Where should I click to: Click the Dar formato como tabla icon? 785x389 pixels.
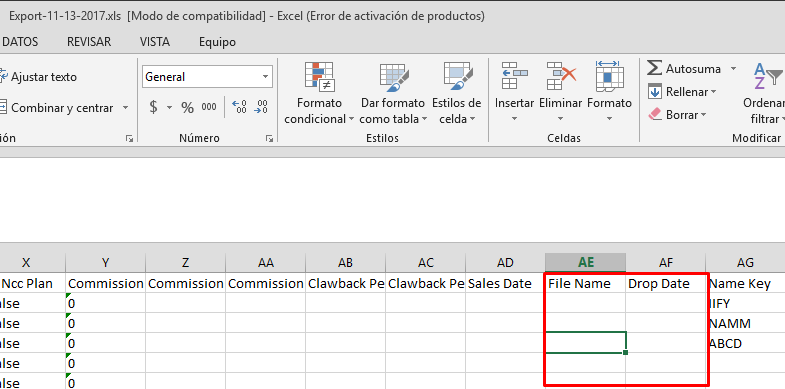(x=394, y=77)
